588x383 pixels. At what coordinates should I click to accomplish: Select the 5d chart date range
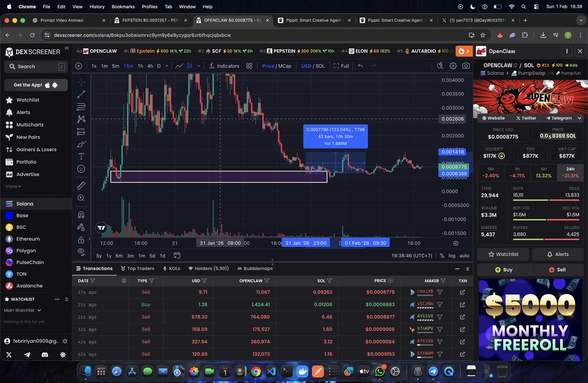(152, 255)
